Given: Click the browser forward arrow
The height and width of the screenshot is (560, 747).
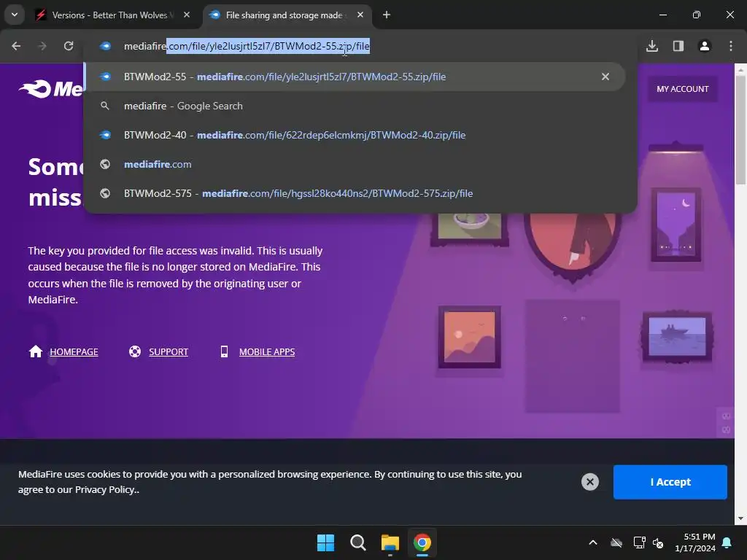Looking at the screenshot, I should click(42, 46).
